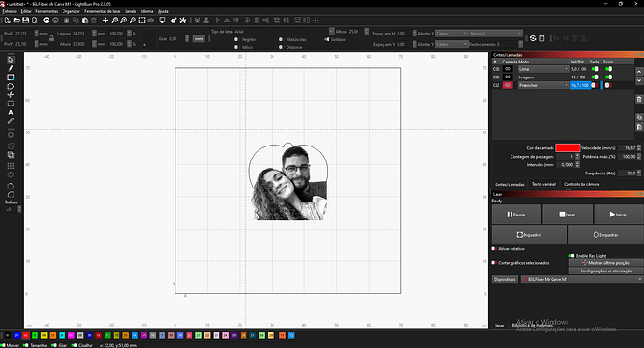Click Configurações de otimização button
Viewport: 644px width, 348px height.
point(606,271)
